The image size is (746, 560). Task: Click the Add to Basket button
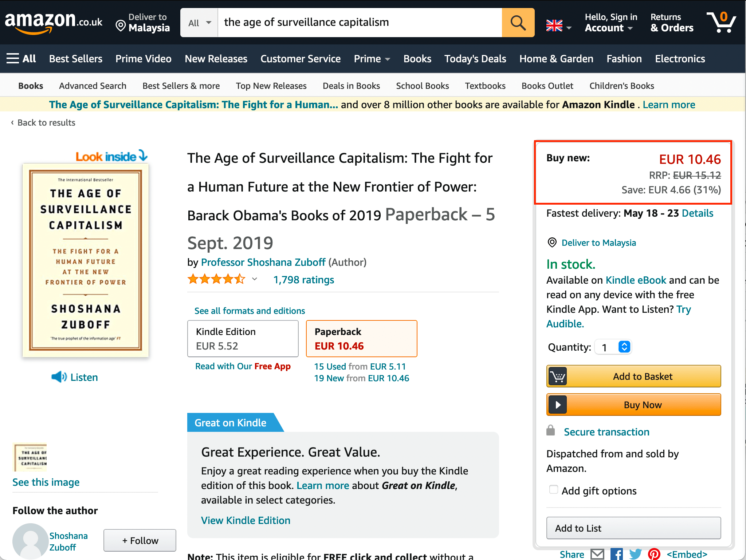point(633,376)
